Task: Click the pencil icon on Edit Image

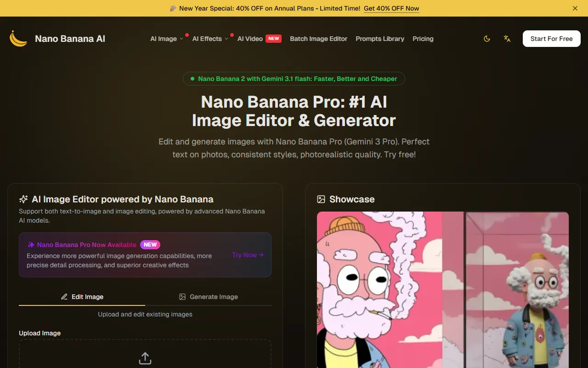Action: [x=64, y=297]
